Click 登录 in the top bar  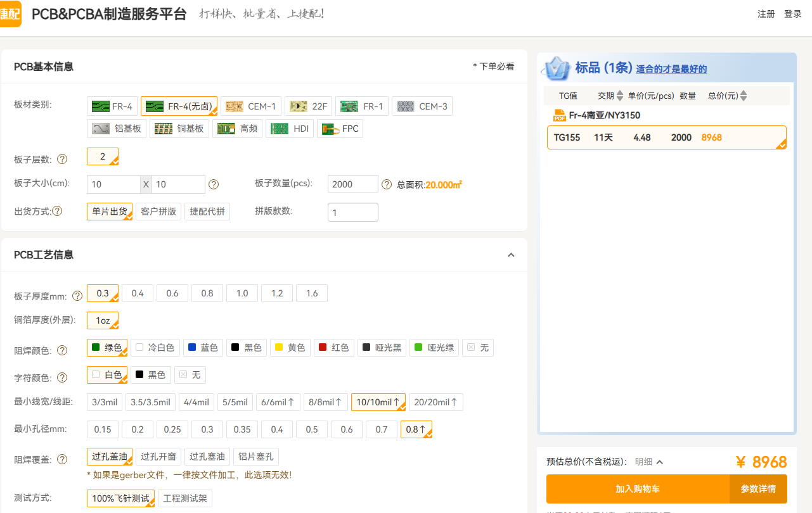[x=792, y=14]
